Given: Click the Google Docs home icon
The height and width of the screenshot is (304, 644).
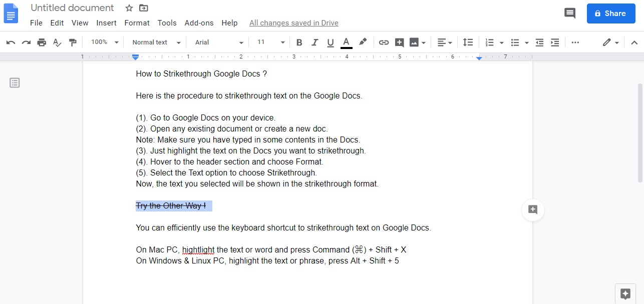Looking at the screenshot, I should click(x=11, y=13).
